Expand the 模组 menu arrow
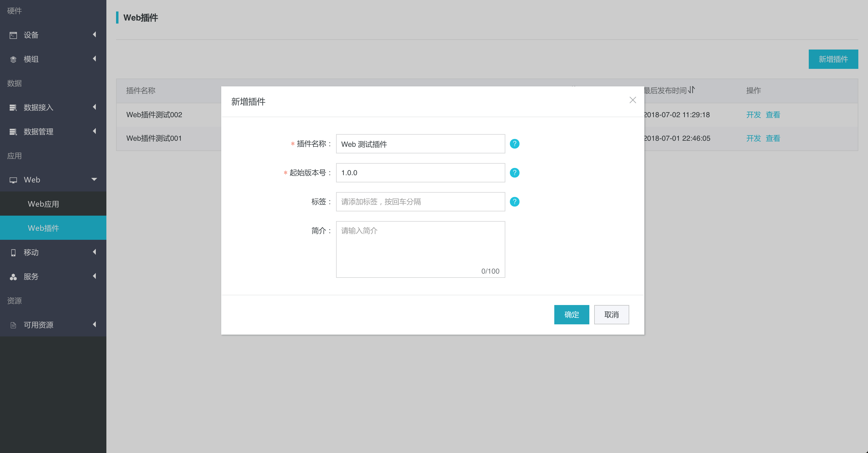 click(94, 59)
